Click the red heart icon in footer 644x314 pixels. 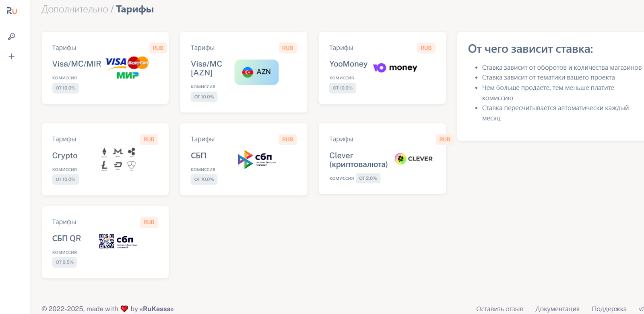coord(124,309)
